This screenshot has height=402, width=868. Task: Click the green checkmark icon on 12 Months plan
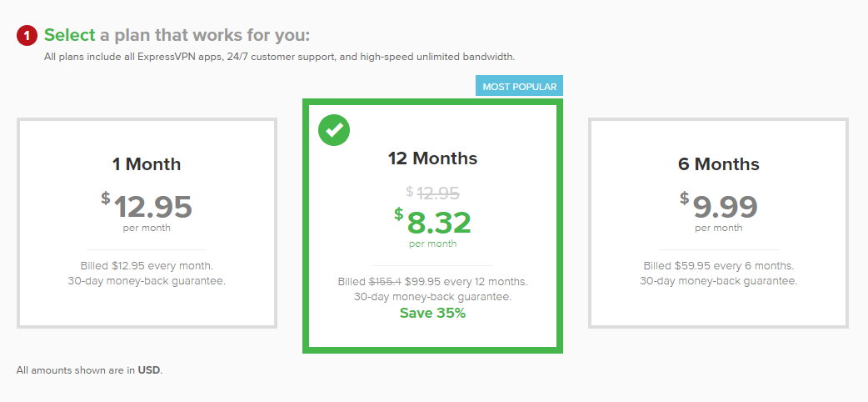coord(334,130)
